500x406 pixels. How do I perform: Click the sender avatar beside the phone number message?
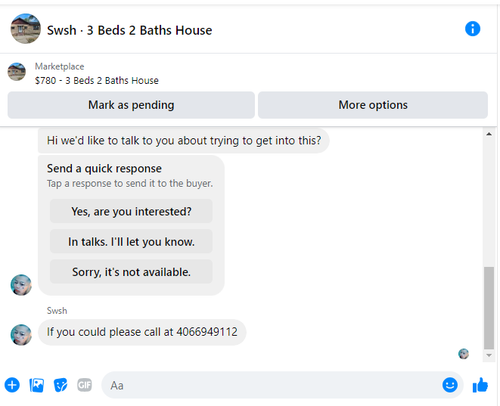coord(21,335)
